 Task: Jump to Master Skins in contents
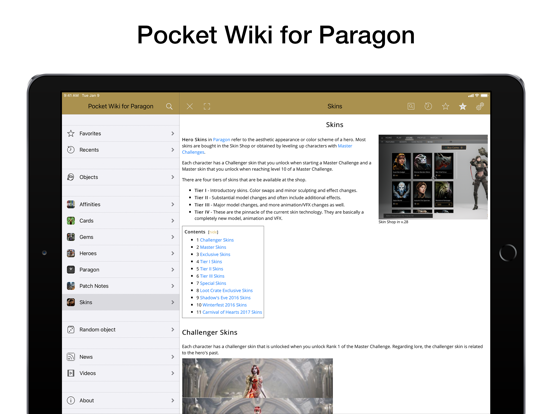(213, 247)
